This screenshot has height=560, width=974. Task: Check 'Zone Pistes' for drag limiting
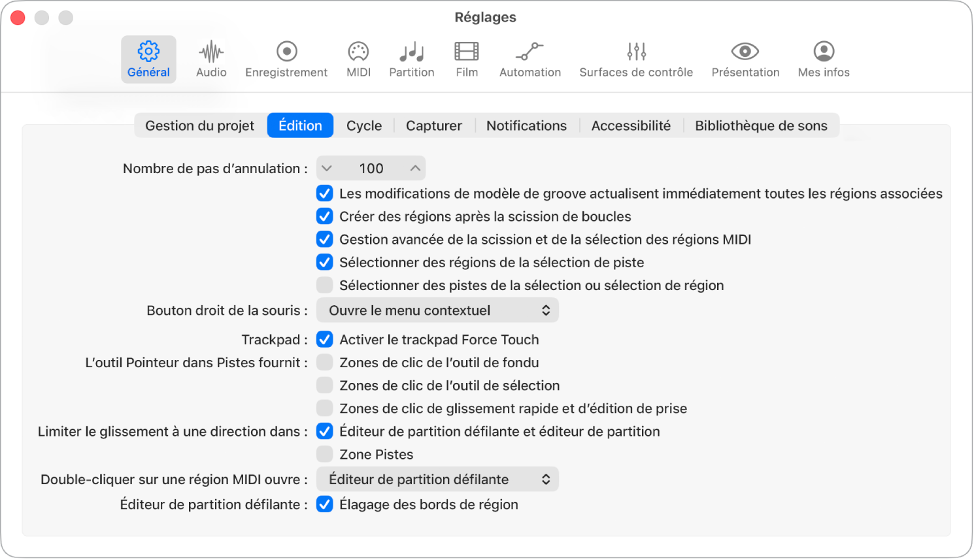click(325, 453)
